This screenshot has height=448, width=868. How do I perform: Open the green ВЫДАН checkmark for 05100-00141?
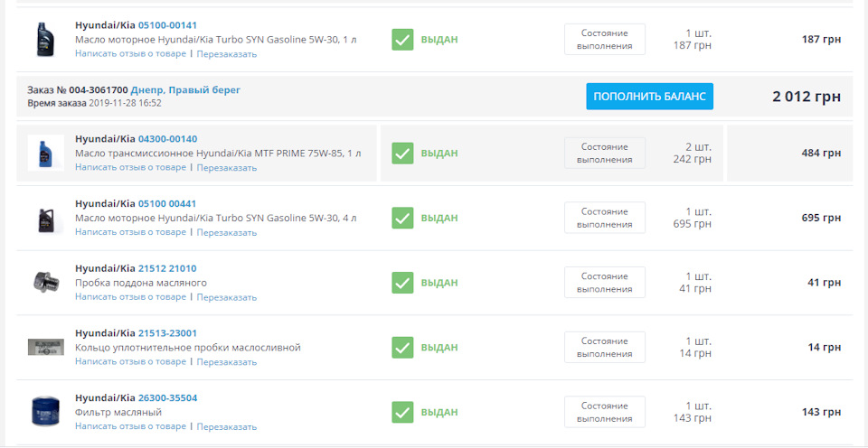tap(402, 40)
